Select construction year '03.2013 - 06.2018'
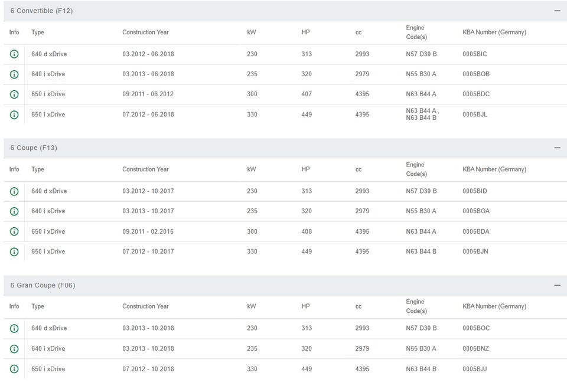 click(148, 74)
